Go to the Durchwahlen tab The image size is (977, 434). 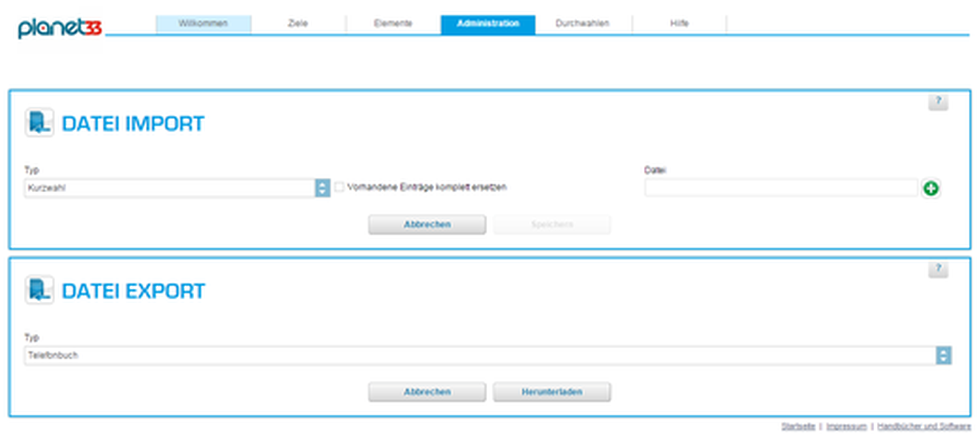point(583,24)
